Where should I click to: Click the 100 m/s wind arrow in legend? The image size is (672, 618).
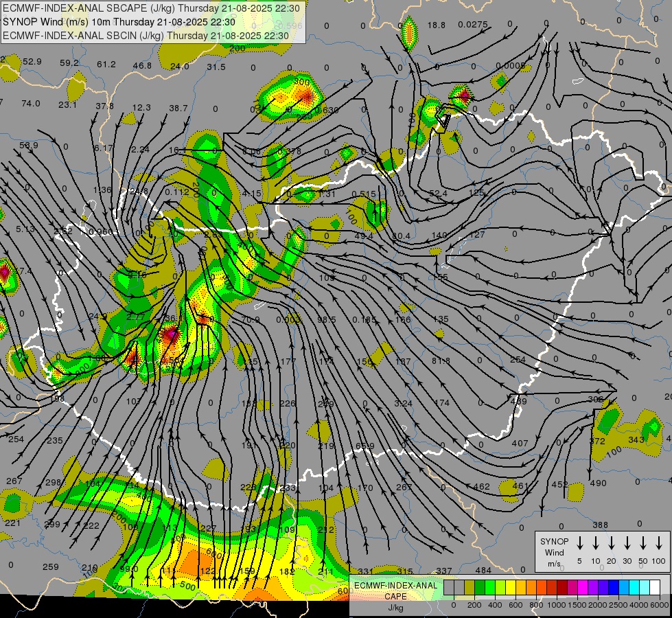(x=659, y=543)
